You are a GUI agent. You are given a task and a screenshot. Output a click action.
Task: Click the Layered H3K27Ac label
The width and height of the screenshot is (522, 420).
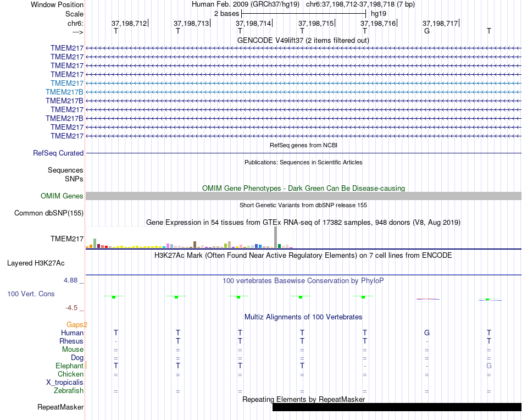tap(36, 263)
